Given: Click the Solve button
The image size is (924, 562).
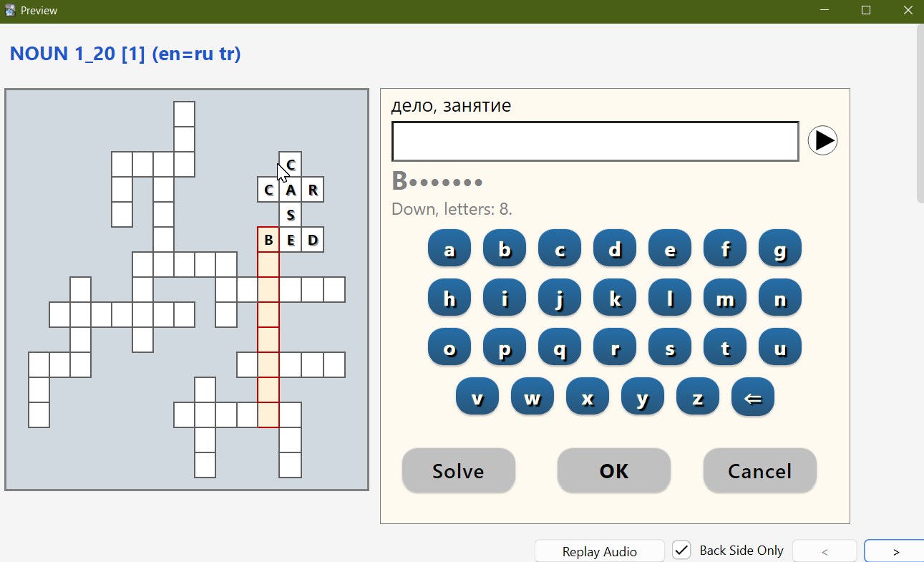Looking at the screenshot, I should pyautogui.click(x=458, y=471).
